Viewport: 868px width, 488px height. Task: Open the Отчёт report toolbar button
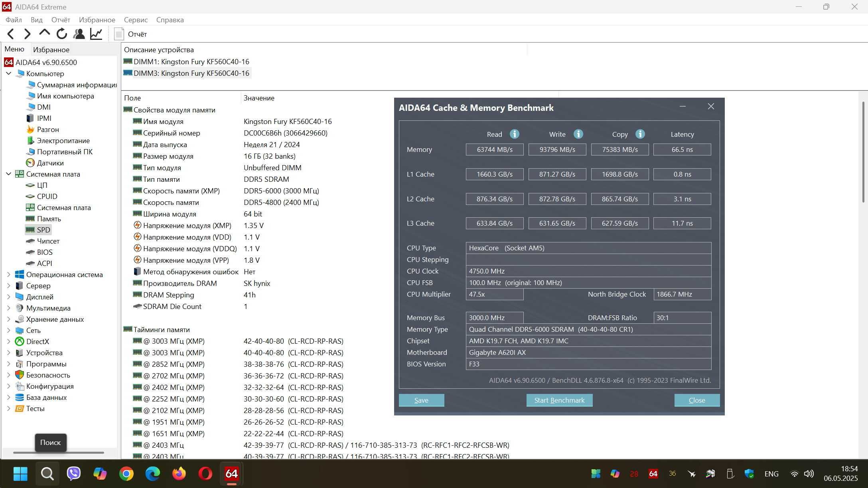130,34
